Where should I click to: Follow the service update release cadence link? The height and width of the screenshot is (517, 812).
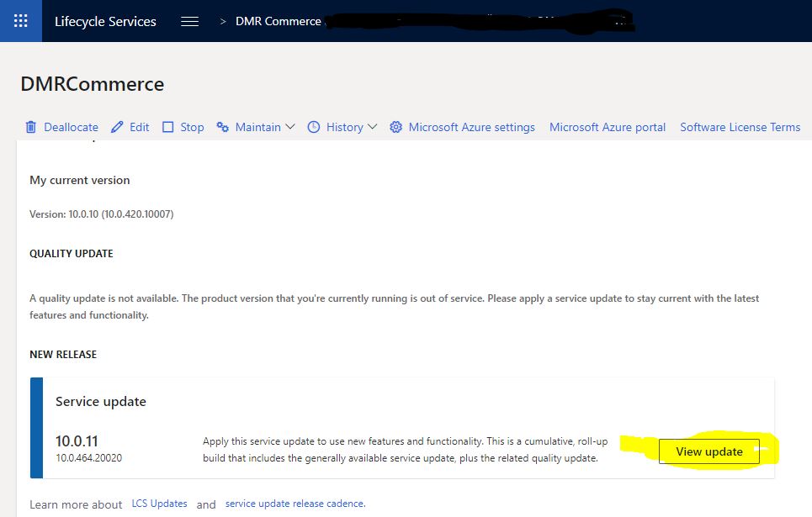click(295, 504)
